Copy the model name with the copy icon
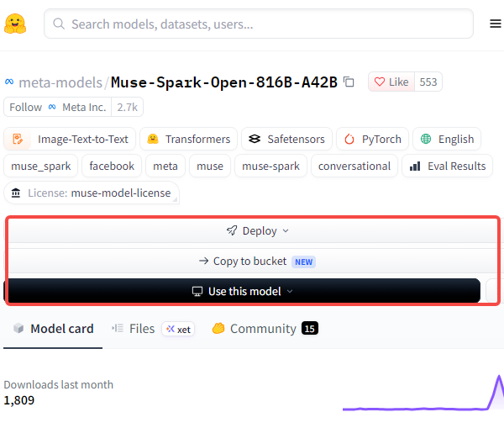504x428 pixels. click(349, 82)
